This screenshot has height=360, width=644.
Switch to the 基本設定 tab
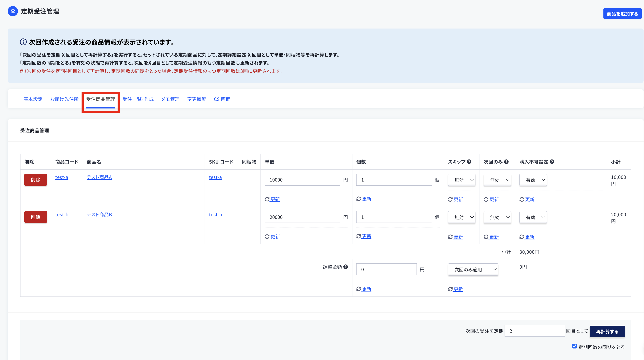[33, 99]
